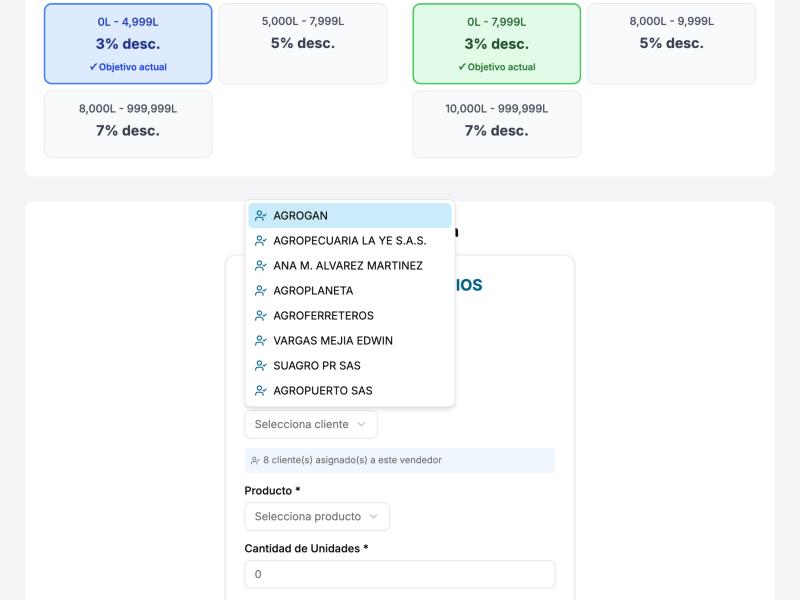Select the 8,000L - 9,999L 5% tier card
This screenshot has width=800, height=600.
[x=671, y=44]
